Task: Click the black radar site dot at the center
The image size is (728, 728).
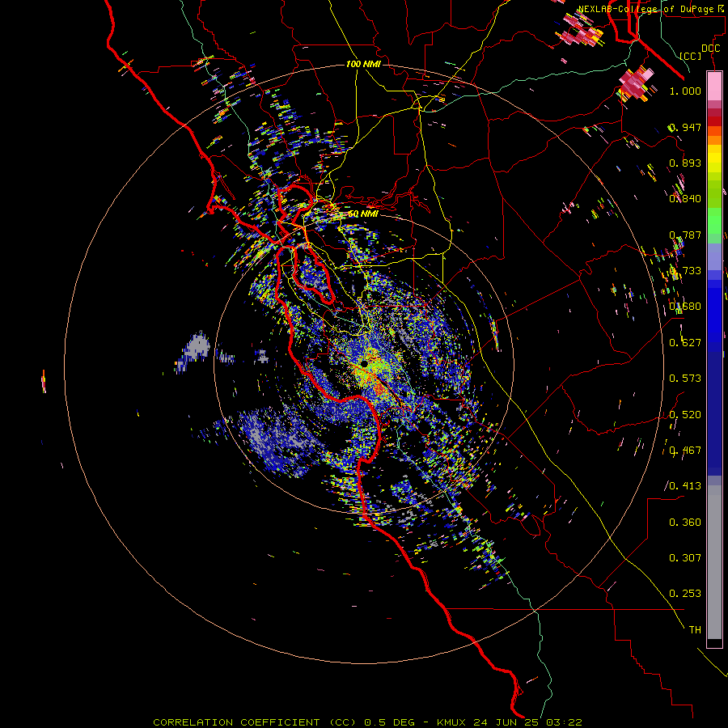Action: coord(365,364)
